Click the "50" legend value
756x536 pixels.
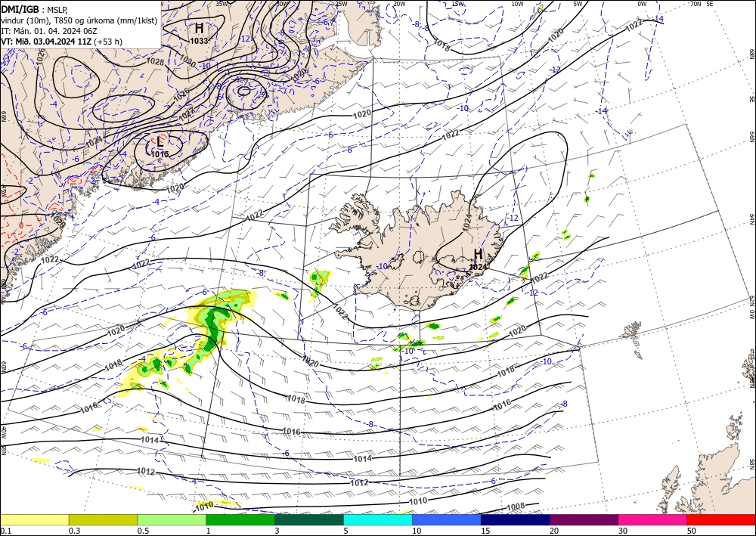coord(692,531)
